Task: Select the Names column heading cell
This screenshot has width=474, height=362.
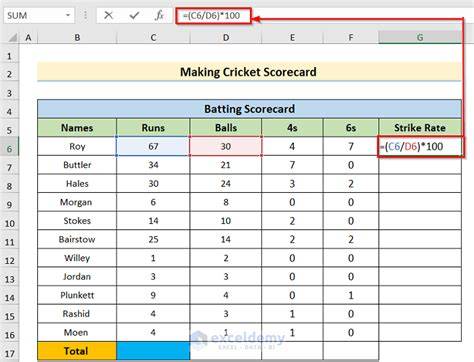Action: (77, 128)
